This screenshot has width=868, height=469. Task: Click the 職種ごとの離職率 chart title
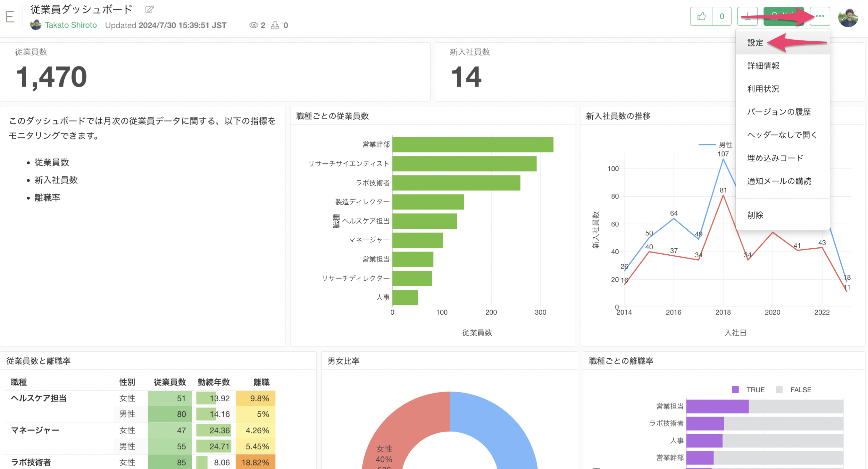(621, 361)
